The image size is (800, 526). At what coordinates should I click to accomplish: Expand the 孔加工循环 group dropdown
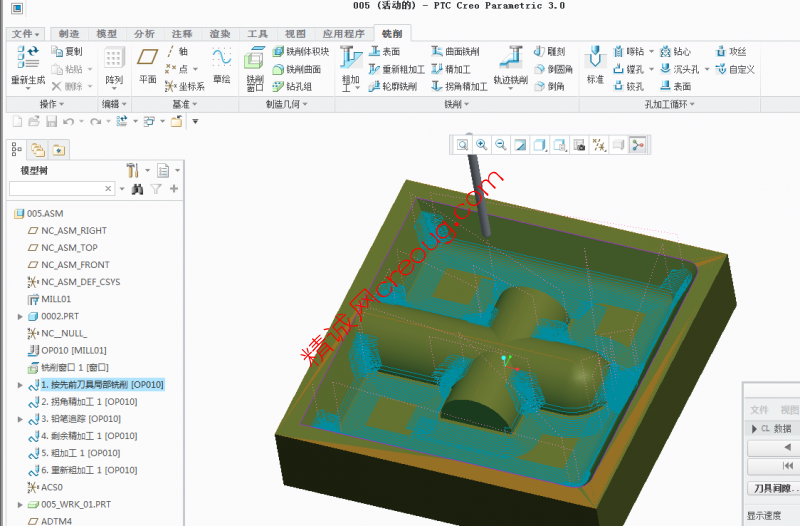[669, 105]
